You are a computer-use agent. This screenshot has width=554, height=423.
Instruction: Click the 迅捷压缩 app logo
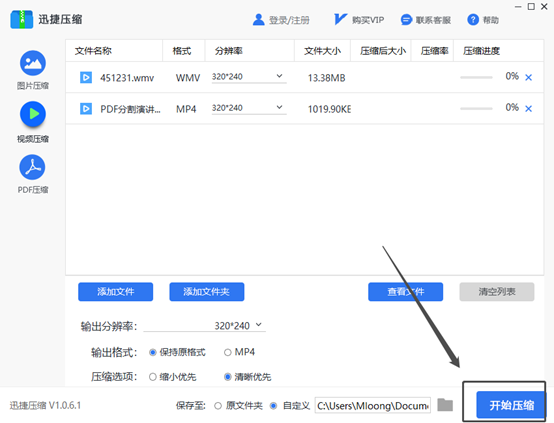(22, 19)
